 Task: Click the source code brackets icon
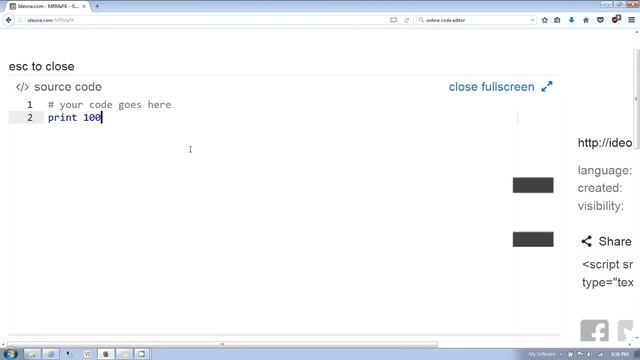[x=22, y=87]
